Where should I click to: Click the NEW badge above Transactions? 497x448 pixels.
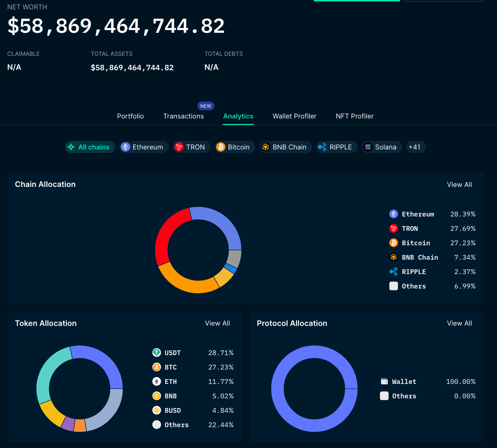point(206,106)
